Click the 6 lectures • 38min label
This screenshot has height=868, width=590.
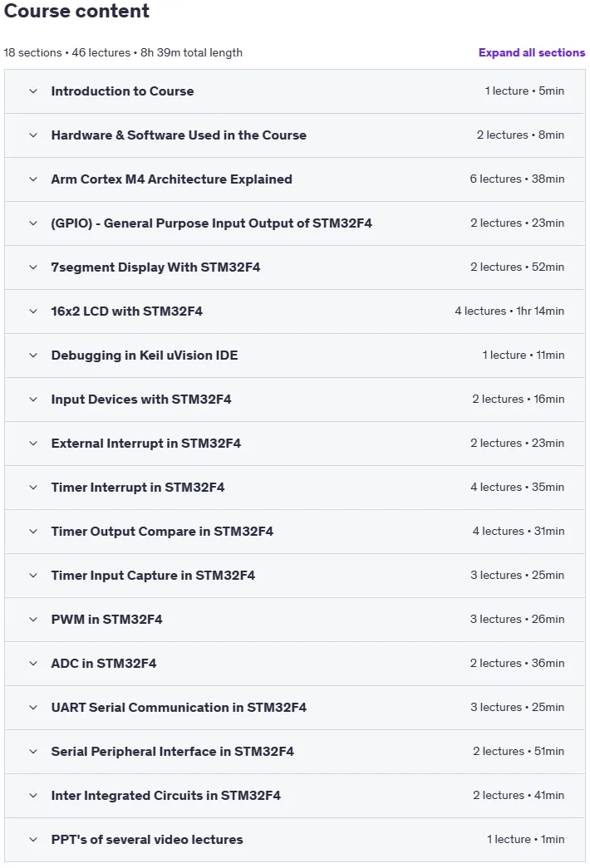click(x=517, y=179)
